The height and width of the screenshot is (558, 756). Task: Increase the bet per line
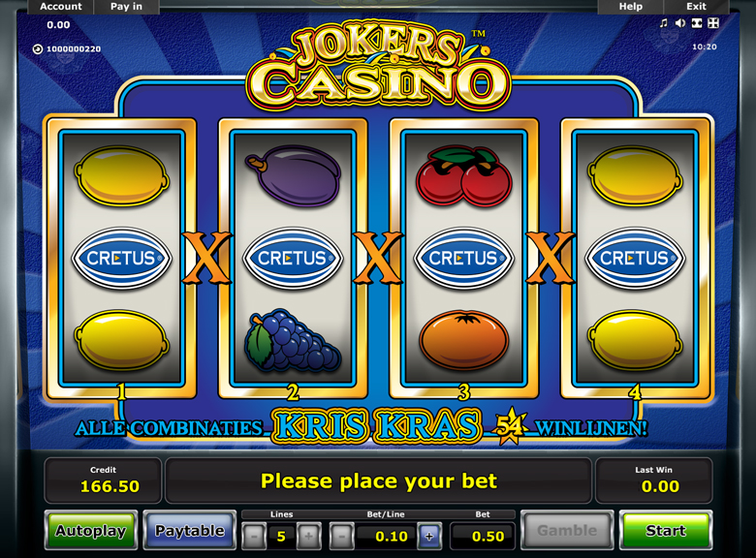click(429, 536)
